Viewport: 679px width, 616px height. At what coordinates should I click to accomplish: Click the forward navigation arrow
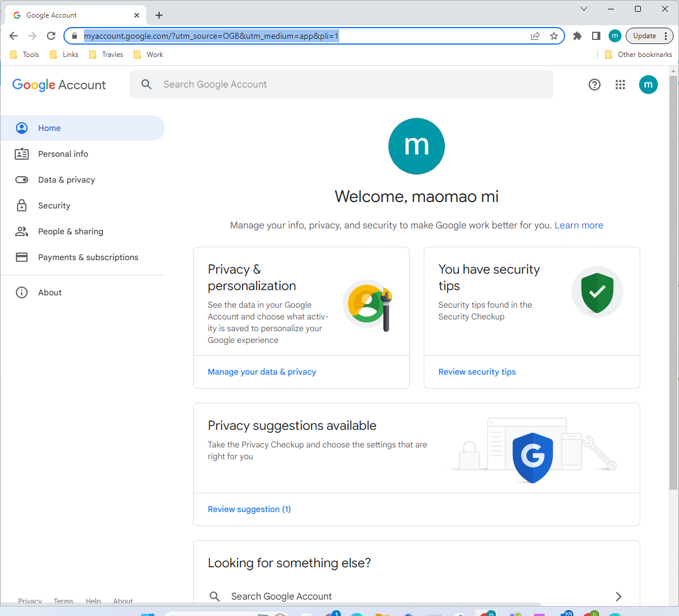pyautogui.click(x=32, y=36)
